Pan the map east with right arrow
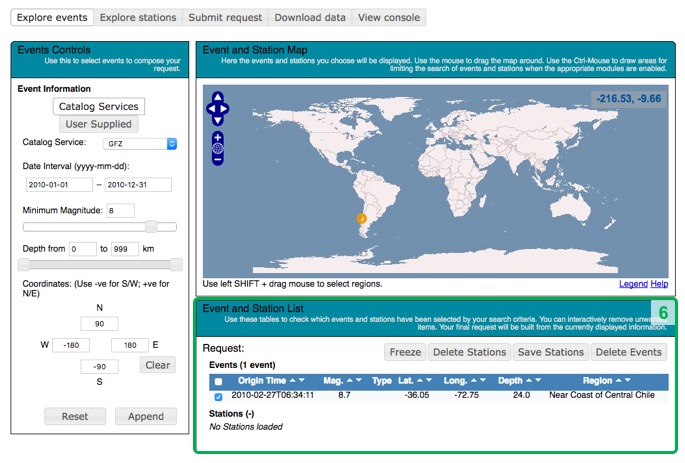The width and height of the screenshot is (685, 463). coord(224,109)
